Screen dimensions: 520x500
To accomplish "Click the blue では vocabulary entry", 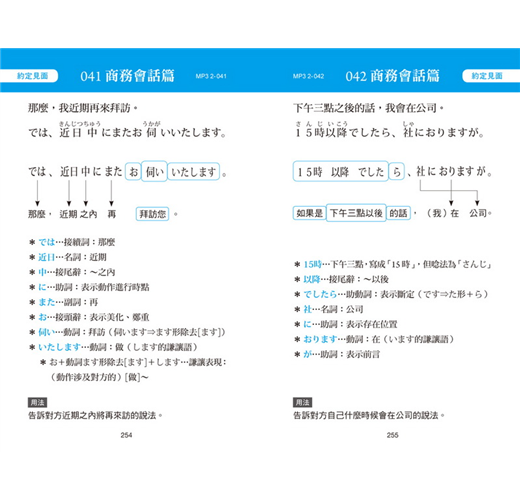I will click(x=47, y=242).
